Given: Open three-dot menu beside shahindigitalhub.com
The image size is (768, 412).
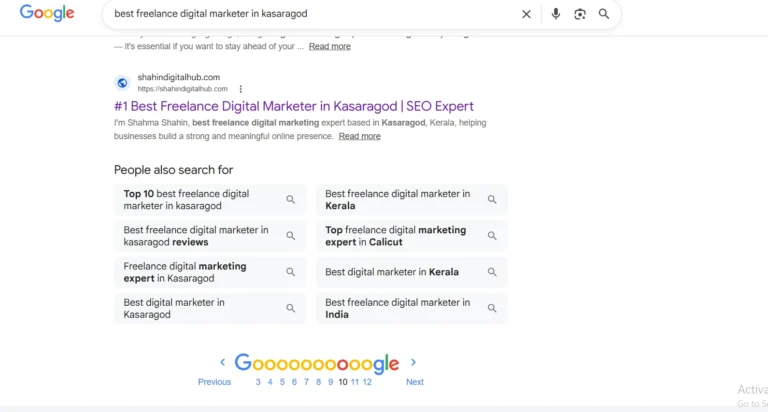Looking at the screenshot, I should (240, 89).
